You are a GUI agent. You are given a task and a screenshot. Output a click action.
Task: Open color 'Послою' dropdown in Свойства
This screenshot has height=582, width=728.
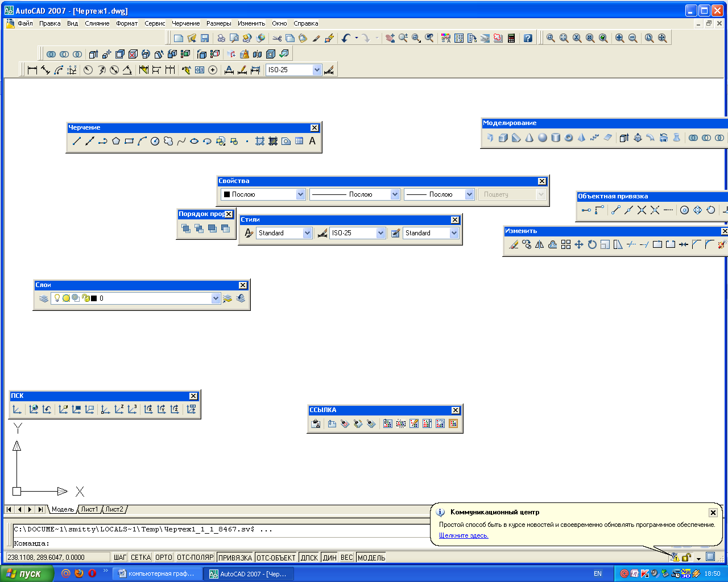(x=301, y=194)
